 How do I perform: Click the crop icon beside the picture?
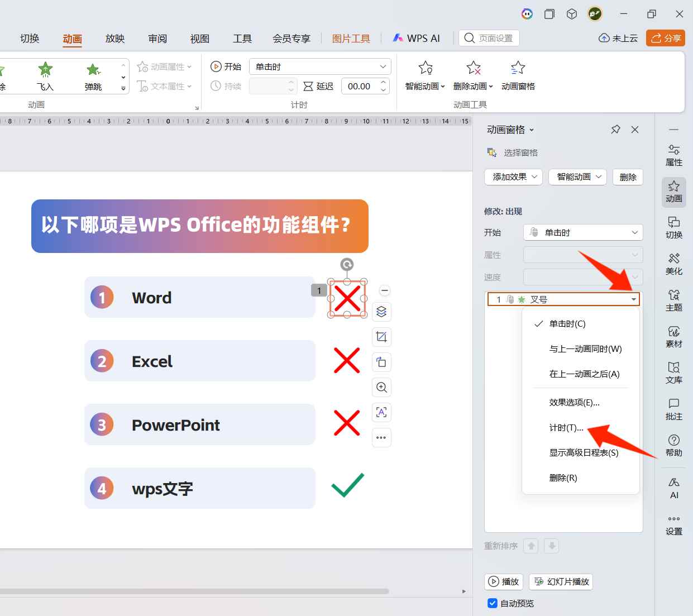tap(381, 337)
